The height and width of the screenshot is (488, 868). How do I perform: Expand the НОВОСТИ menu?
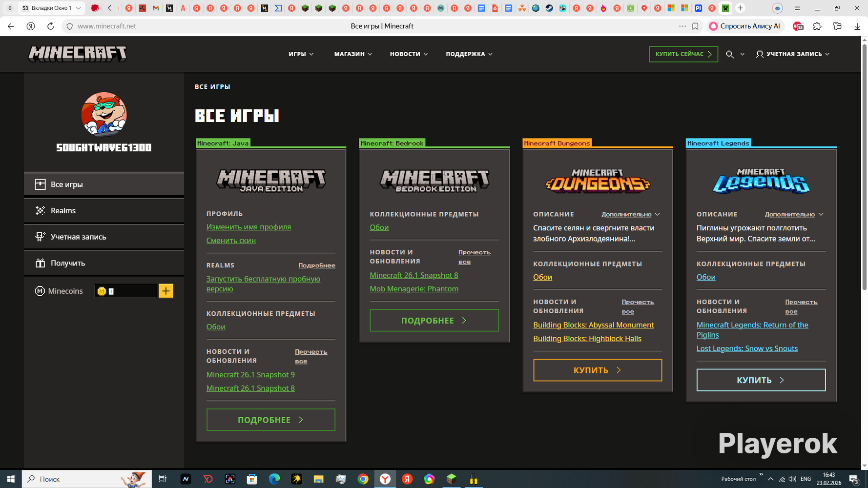[409, 54]
